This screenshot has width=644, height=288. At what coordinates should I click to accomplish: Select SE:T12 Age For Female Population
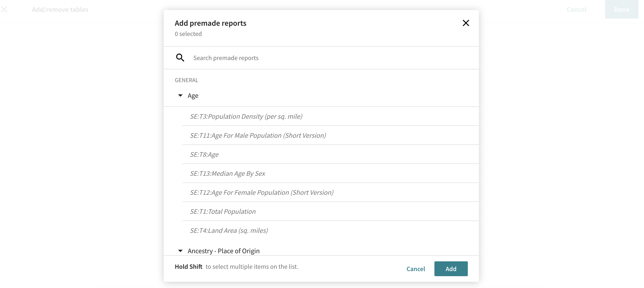(261, 192)
